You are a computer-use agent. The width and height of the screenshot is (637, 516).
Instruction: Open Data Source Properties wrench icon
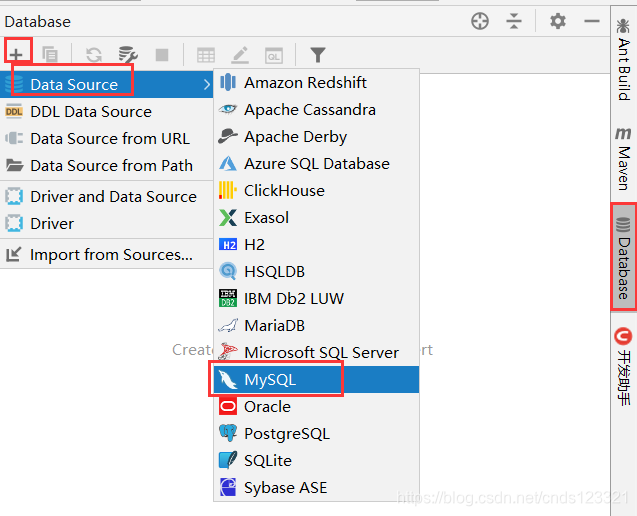128,54
